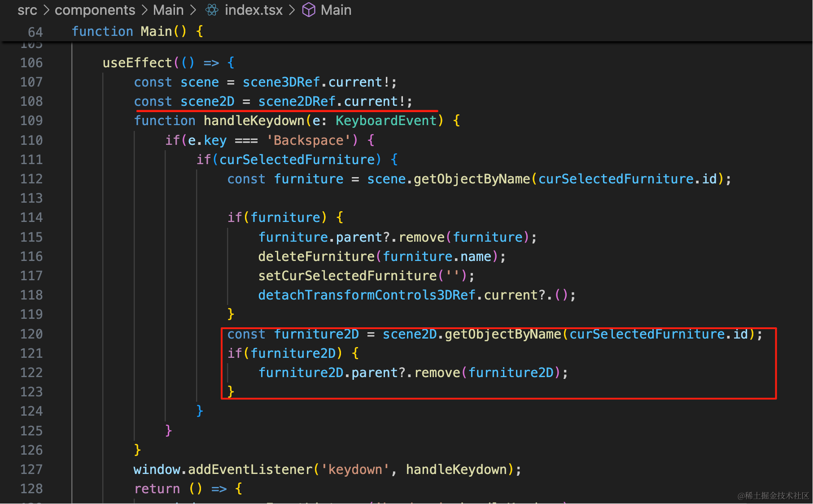Image resolution: width=813 pixels, height=504 pixels.
Task: Click line number 120
Action: coord(31,334)
